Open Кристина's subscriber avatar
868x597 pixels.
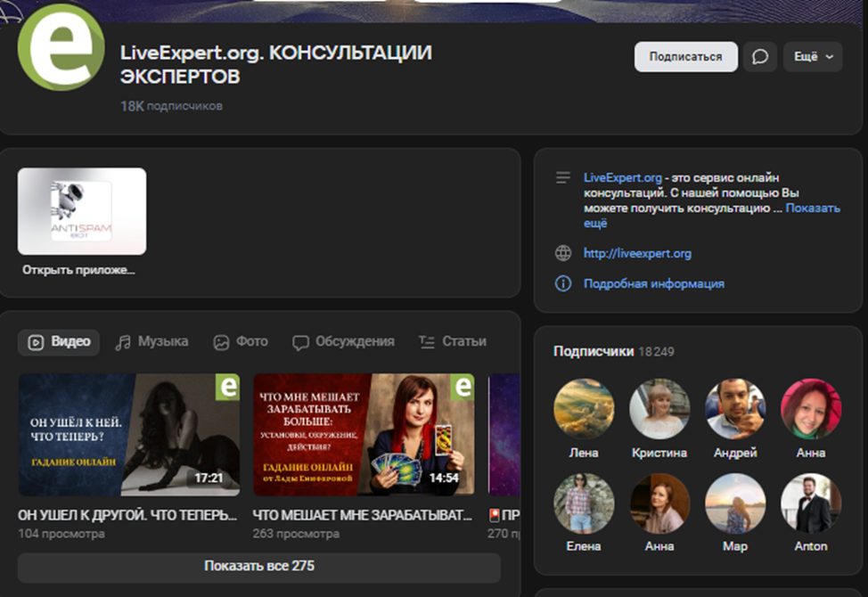pyautogui.click(x=659, y=409)
